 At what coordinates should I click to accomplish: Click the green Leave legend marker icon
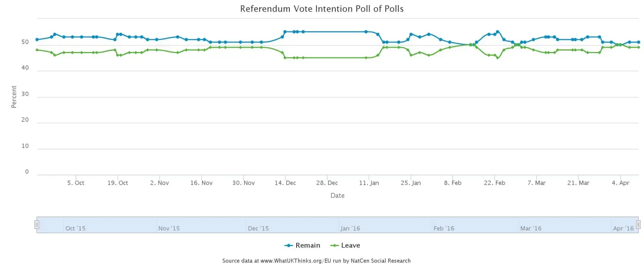(334, 245)
